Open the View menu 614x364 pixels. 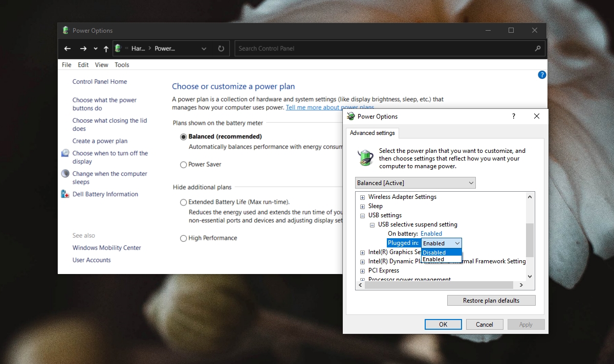click(102, 65)
